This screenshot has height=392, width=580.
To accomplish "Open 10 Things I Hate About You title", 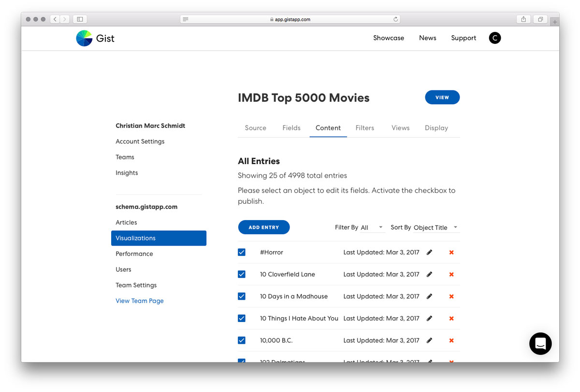I will point(299,318).
